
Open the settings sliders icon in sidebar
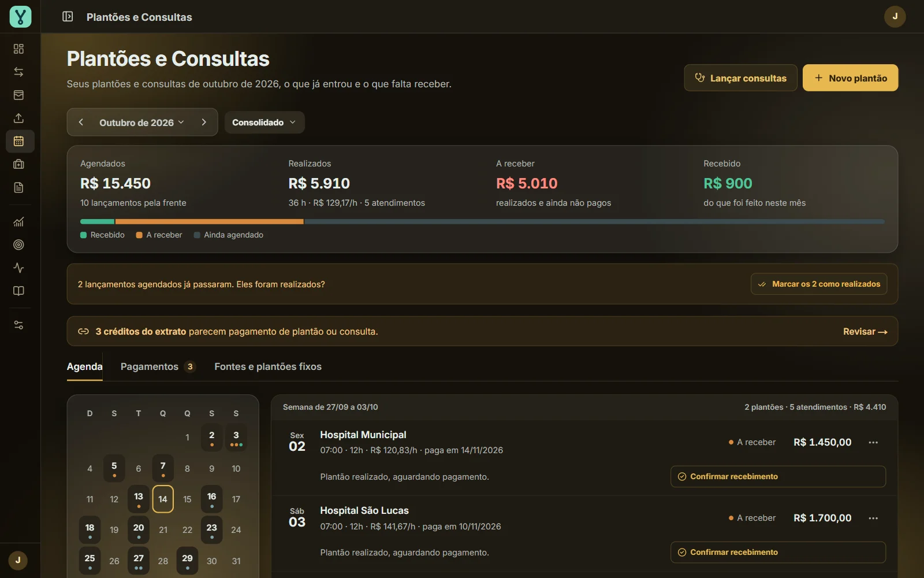pos(18,325)
